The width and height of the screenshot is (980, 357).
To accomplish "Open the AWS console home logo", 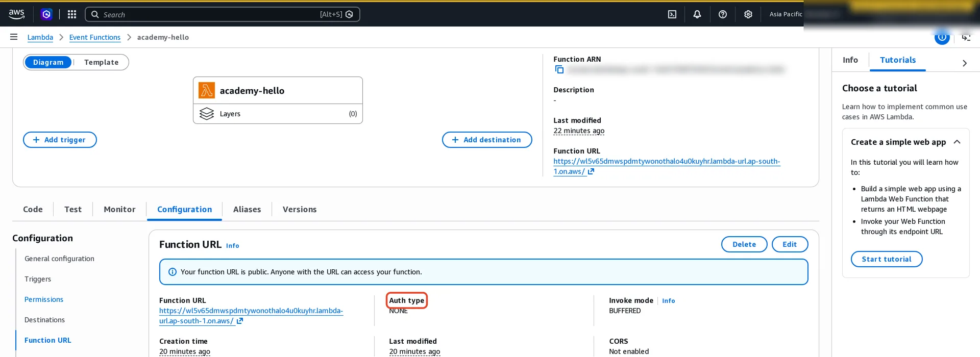I will click(16, 14).
